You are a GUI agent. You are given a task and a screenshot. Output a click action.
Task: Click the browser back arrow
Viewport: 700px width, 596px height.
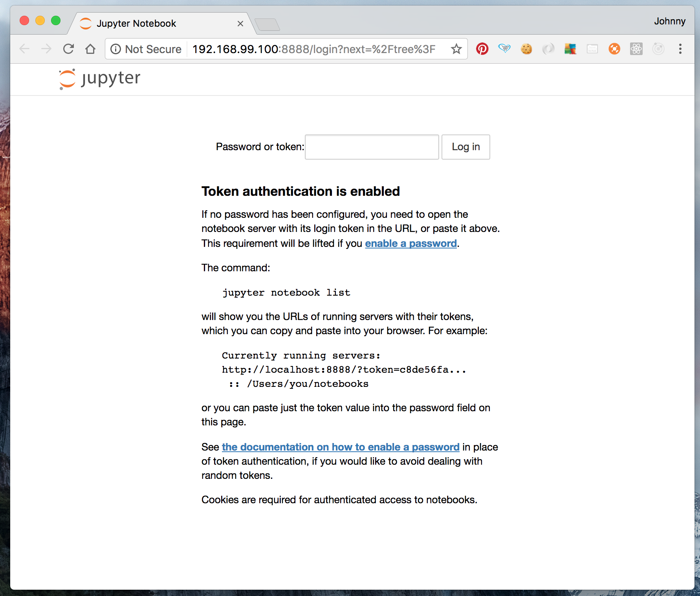[x=24, y=49]
